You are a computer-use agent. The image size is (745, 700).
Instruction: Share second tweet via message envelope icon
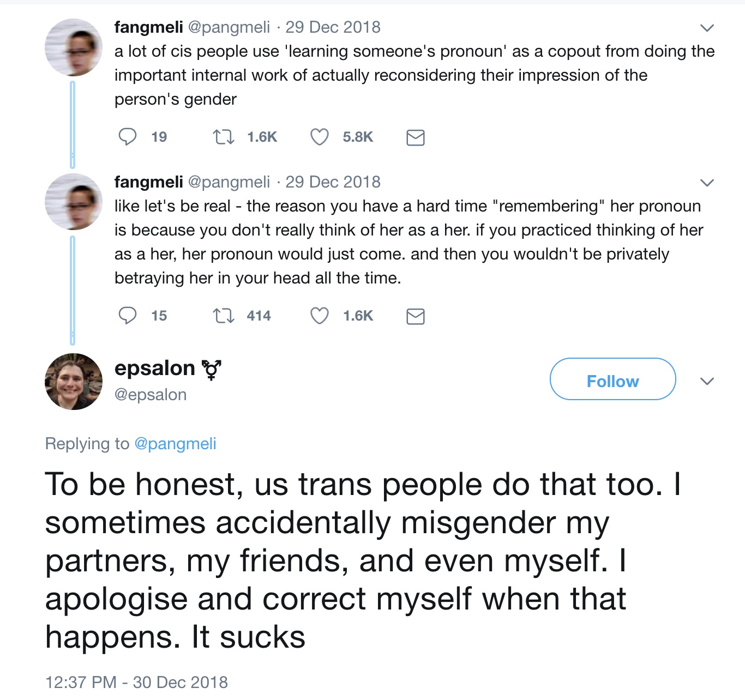(x=416, y=316)
